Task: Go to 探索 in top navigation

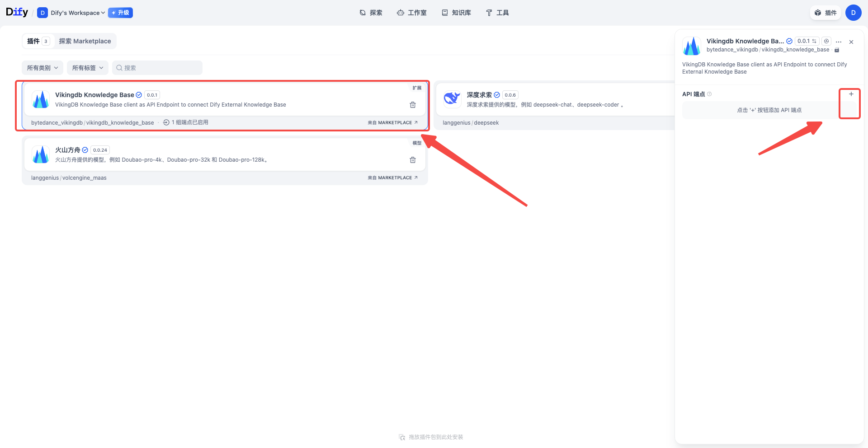Action: coord(371,13)
